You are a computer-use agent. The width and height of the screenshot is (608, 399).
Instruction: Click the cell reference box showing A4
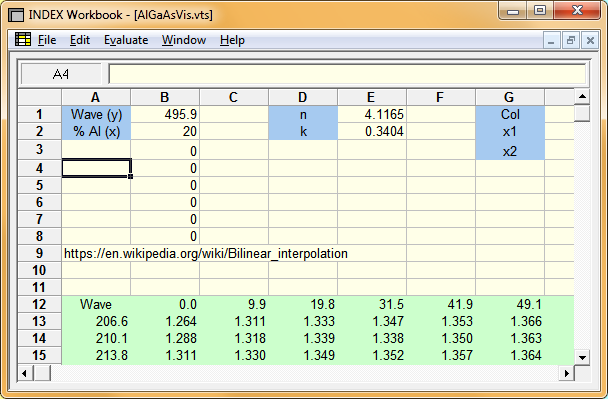click(x=61, y=74)
